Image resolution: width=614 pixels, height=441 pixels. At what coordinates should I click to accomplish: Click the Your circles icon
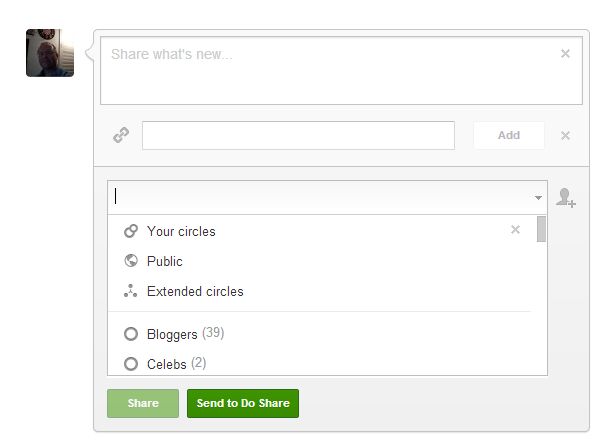131,231
